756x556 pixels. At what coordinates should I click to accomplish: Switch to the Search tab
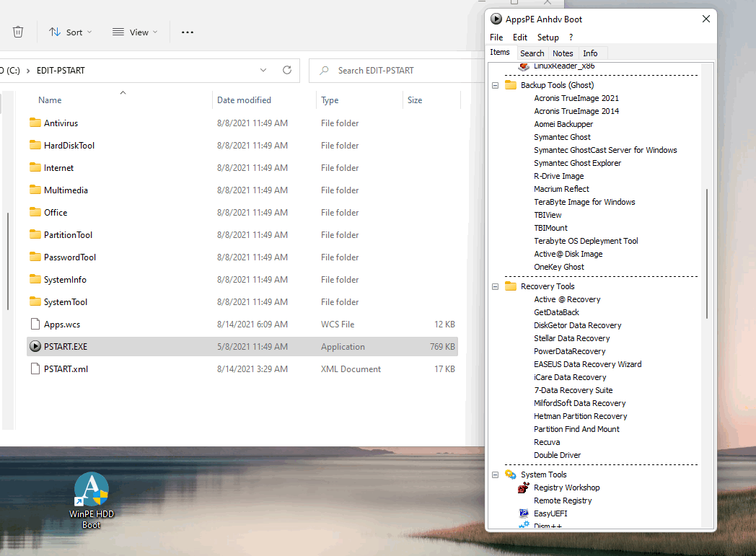point(532,53)
